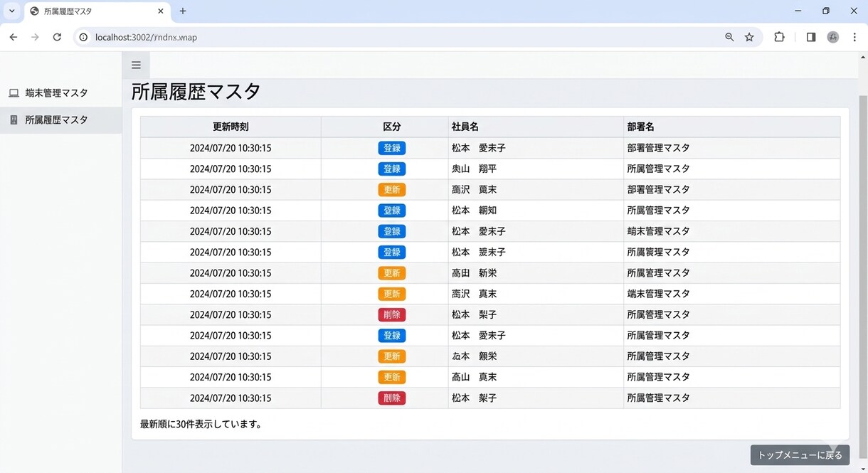Click the site info icon in address bar
This screenshot has height=473, width=868.
coord(83,37)
